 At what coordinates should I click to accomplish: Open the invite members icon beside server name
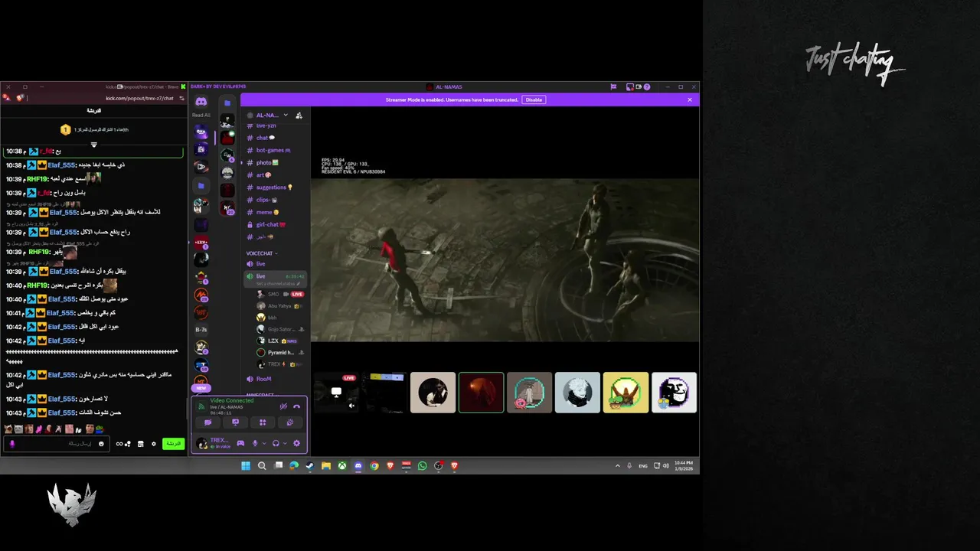click(299, 116)
